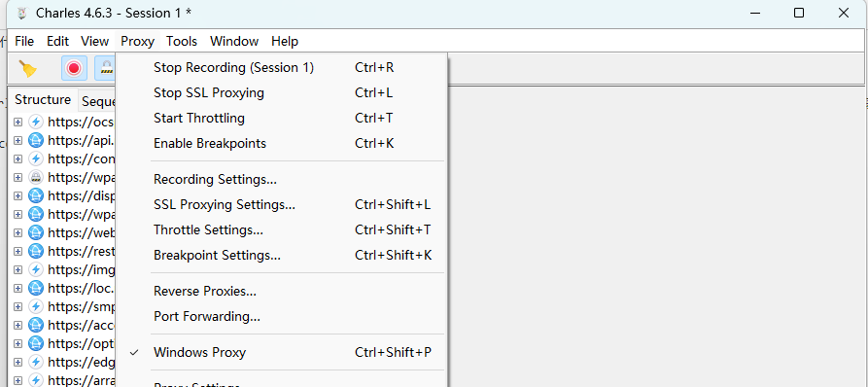Expand the https://web tree node
Screen dimensions: 868x387
pyautogui.click(x=17, y=232)
